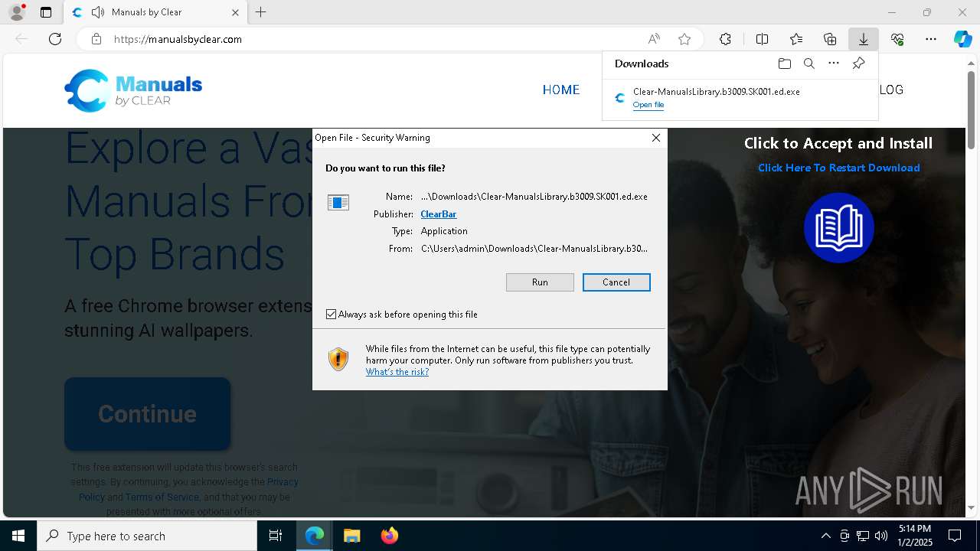This screenshot has height=551, width=980.
Task: Open the volume control in the tray
Action: pyautogui.click(x=881, y=536)
